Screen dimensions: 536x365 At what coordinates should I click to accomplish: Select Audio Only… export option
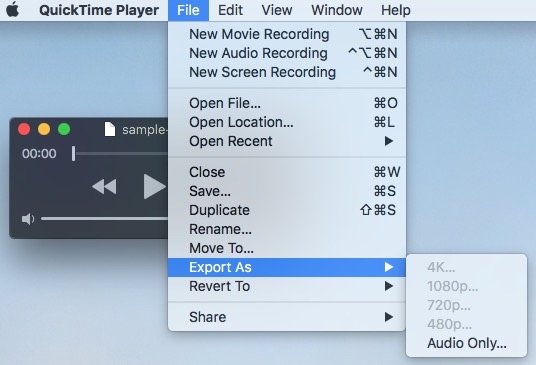point(466,343)
